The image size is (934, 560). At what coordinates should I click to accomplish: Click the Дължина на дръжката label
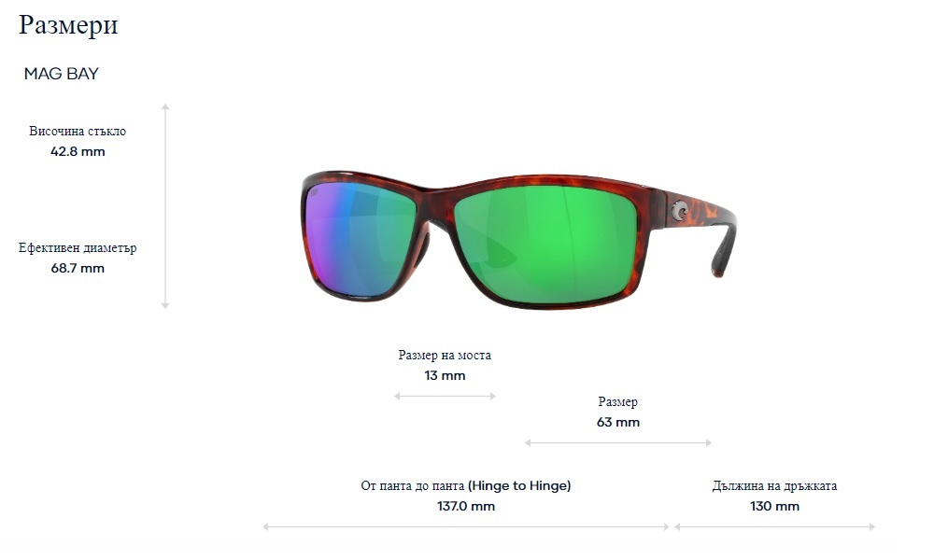[x=774, y=486]
